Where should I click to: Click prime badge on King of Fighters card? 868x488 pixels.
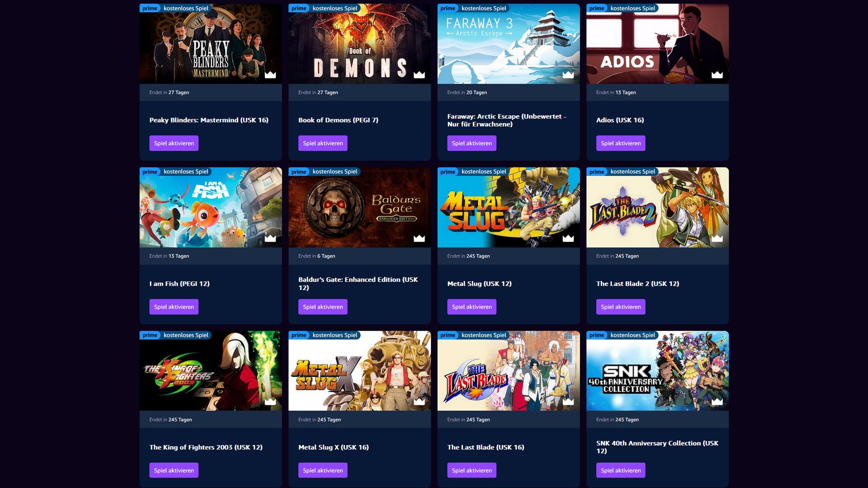[x=150, y=335]
